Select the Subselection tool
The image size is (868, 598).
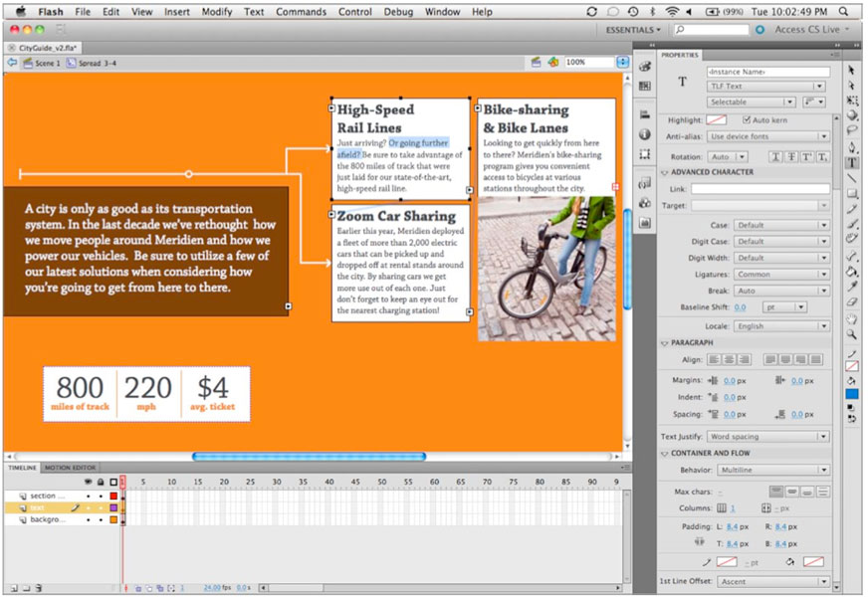pyautogui.click(x=851, y=86)
